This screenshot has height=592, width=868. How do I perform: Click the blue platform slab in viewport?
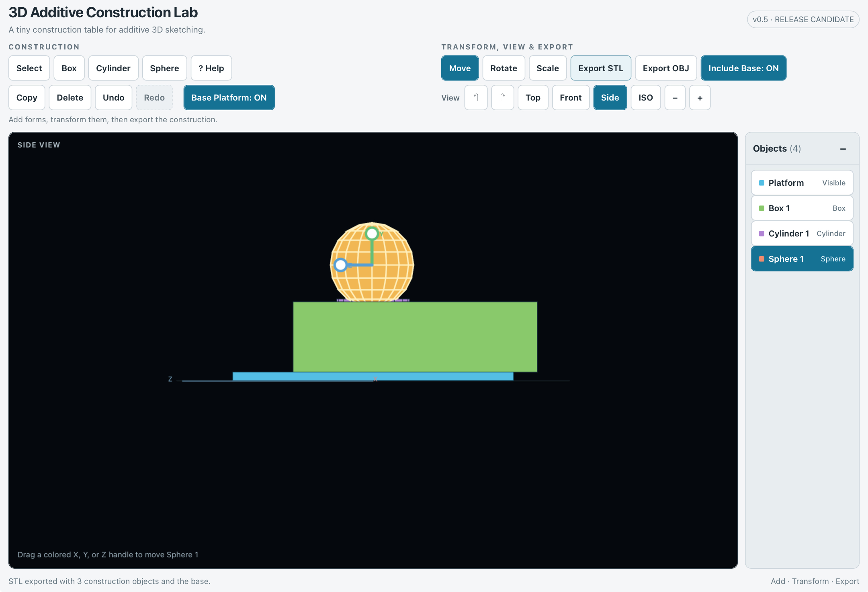(373, 376)
